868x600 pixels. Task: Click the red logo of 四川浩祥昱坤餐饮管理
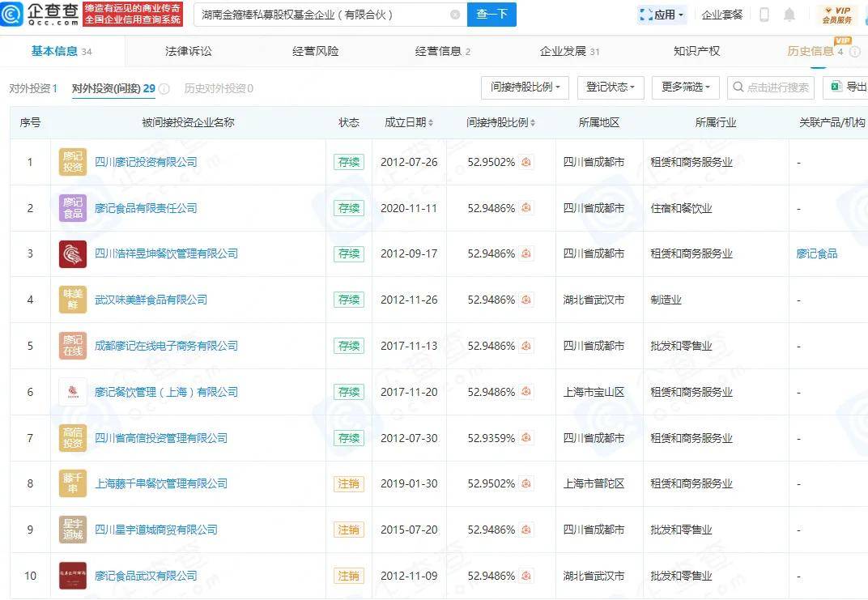tap(73, 254)
